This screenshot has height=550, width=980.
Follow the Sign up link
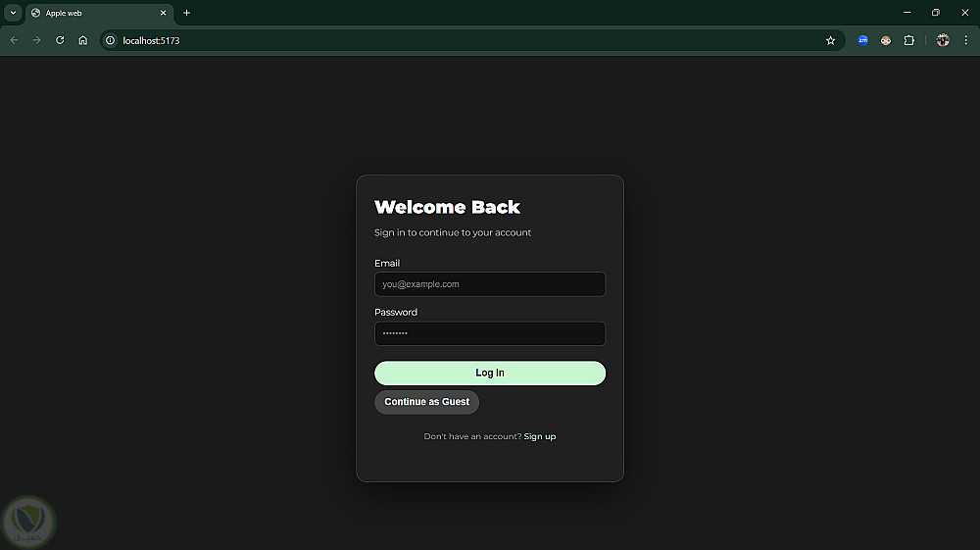[x=539, y=436]
